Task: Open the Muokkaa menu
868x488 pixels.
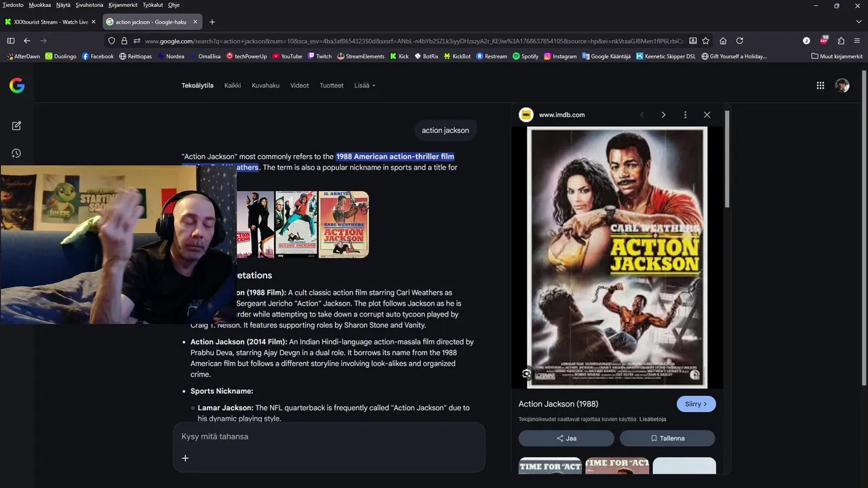Action: tap(40, 5)
